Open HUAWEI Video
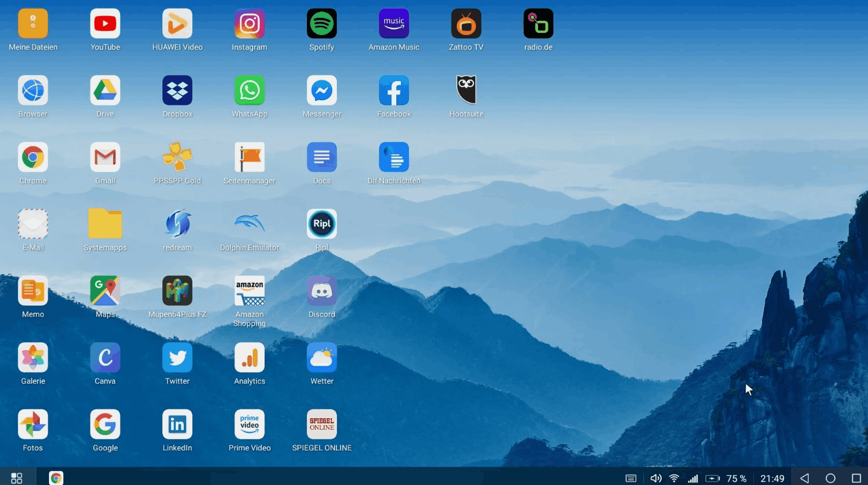This screenshot has height=485, width=868. 177,24
